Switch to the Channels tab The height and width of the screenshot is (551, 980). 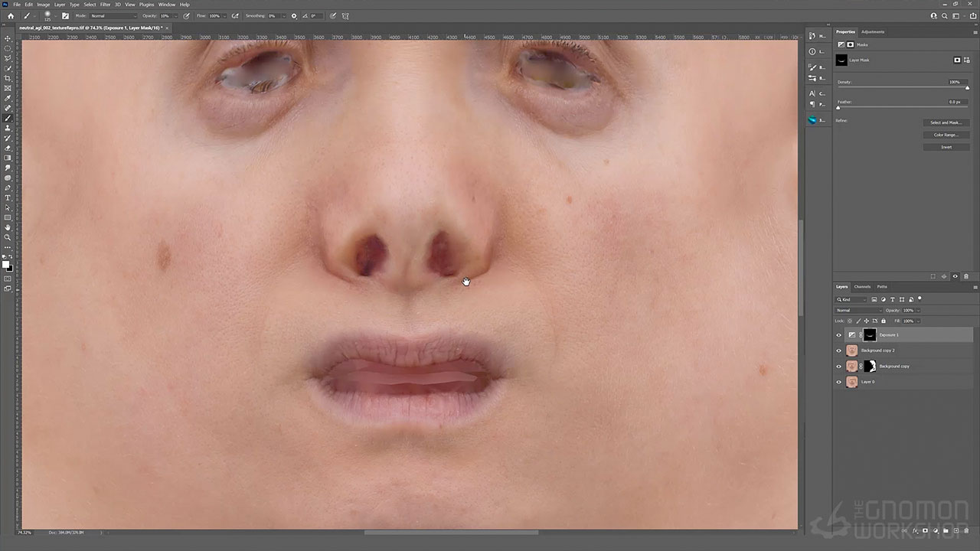(862, 286)
